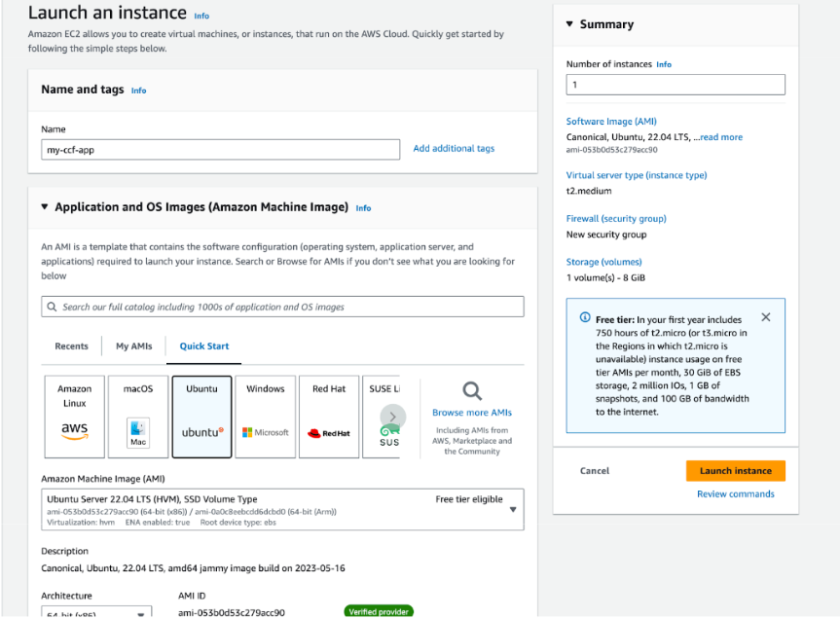The height and width of the screenshot is (619, 840).
Task: Click the Free tier info circle icon
Action: (x=585, y=317)
